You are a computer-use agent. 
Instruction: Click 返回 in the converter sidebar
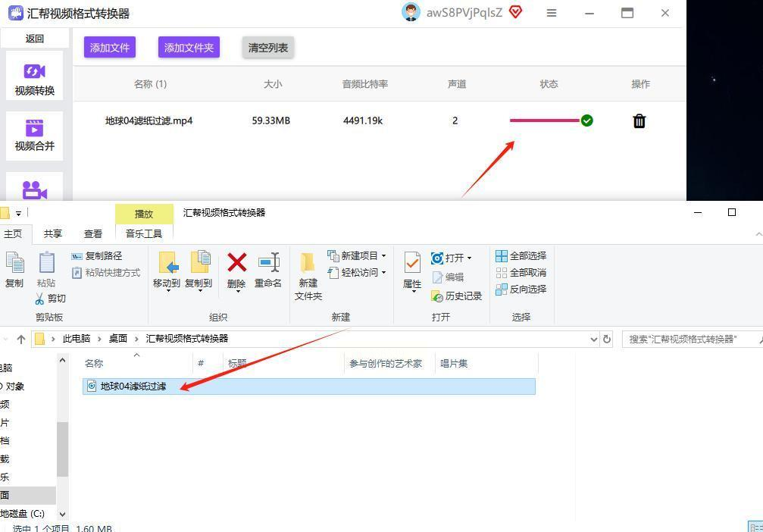point(35,39)
